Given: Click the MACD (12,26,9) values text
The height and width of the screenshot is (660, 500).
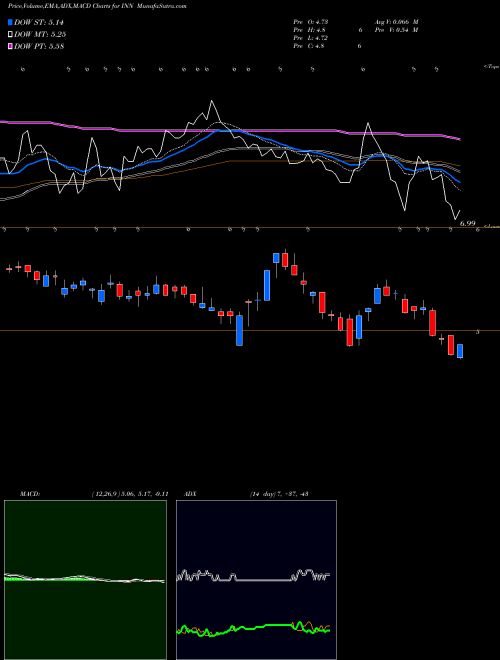Looking at the screenshot, I should [130, 494].
